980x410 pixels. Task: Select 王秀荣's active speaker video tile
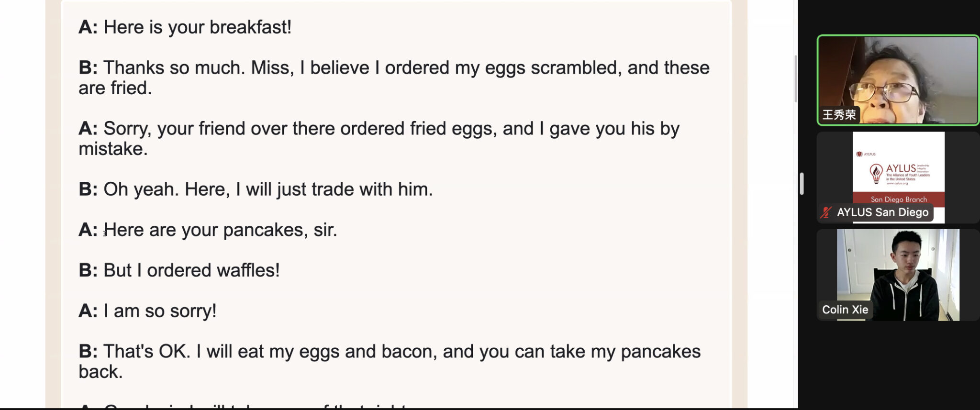point(898,80)
